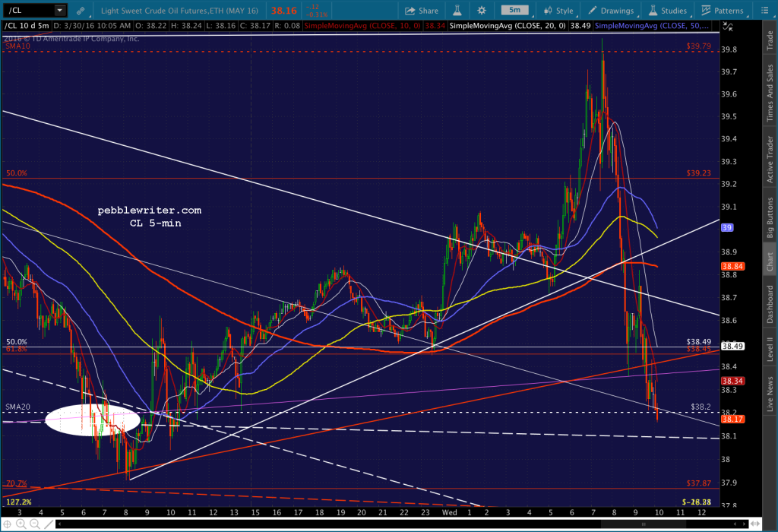This screenshot has width=778, height=532.
Task: Click the pebblewriter.com chart annotation
Action: click(150, 211)
